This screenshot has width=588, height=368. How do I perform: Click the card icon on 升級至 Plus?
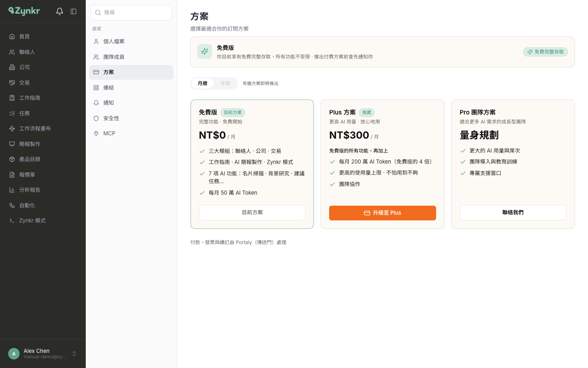pos(367,213)
